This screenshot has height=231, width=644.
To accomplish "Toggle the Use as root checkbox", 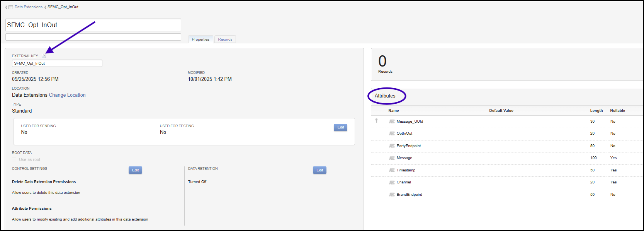I will 14,159.
